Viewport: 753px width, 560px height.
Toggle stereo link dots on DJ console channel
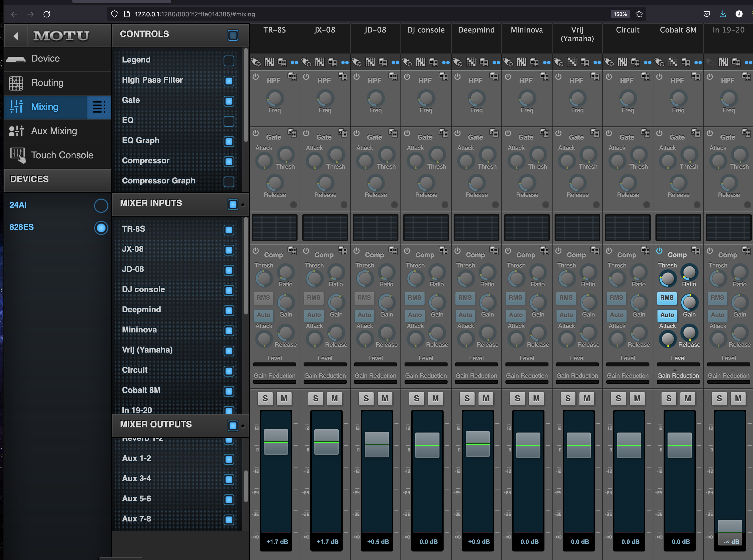(446, 63)
